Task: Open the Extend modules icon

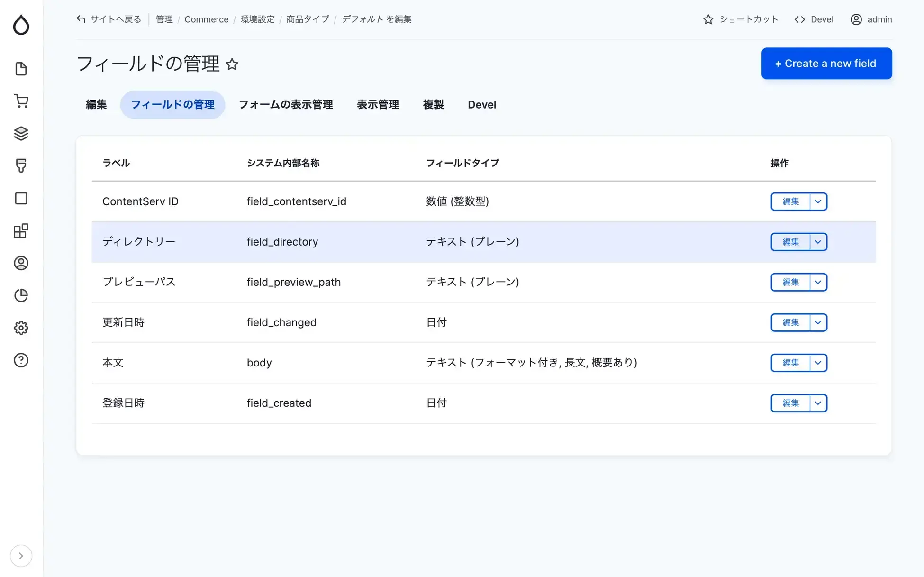Action: [x=21, y=231]
